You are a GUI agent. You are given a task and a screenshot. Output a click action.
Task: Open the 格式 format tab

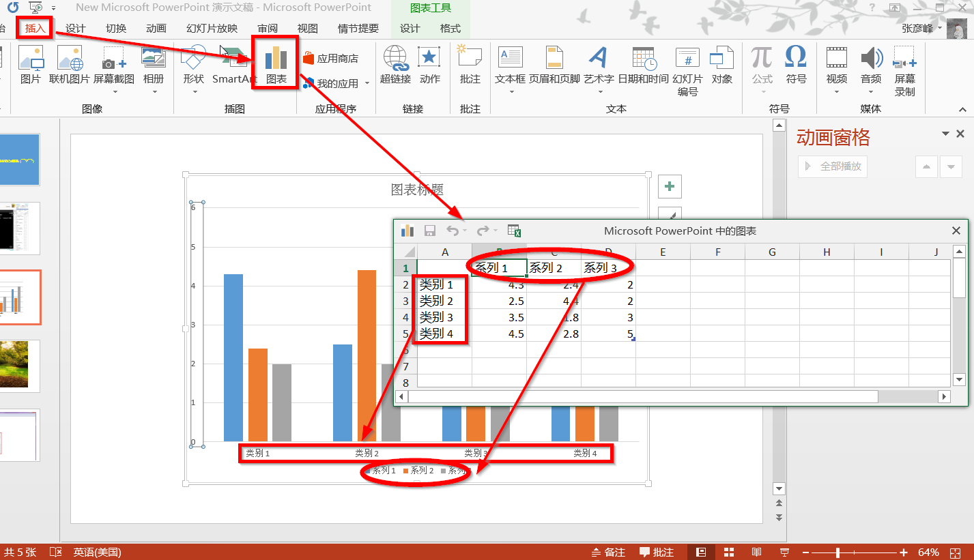coord(450,29)
